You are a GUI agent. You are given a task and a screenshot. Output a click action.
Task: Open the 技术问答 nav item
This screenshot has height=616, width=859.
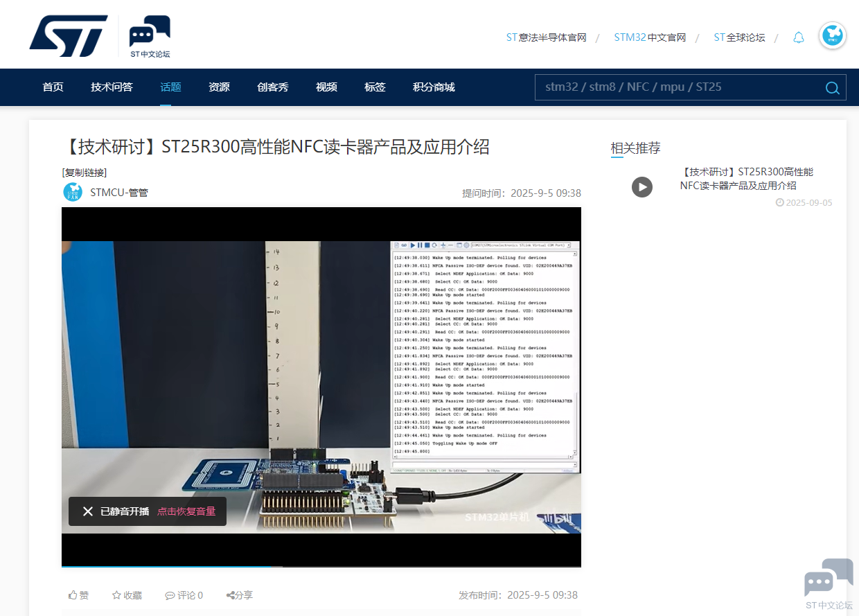[x=112, y=87]
